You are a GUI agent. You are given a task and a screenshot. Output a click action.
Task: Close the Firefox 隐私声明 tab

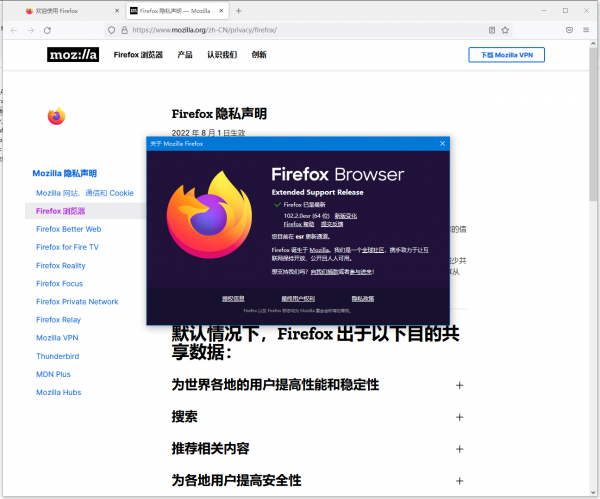[221, 11]
